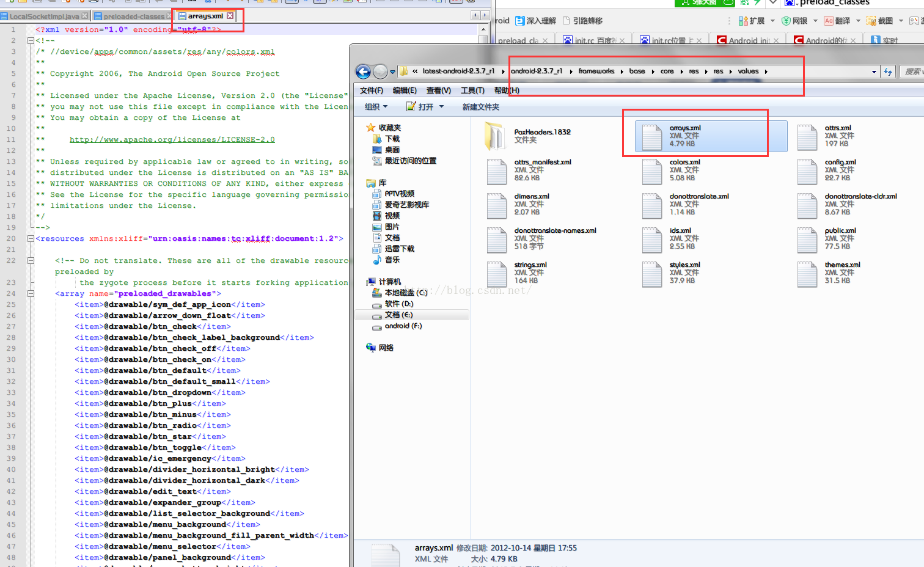Open the apache.org LICENSE-2.0 link in editor
Viewport: 924px width, 567px height.
(172, 139)
